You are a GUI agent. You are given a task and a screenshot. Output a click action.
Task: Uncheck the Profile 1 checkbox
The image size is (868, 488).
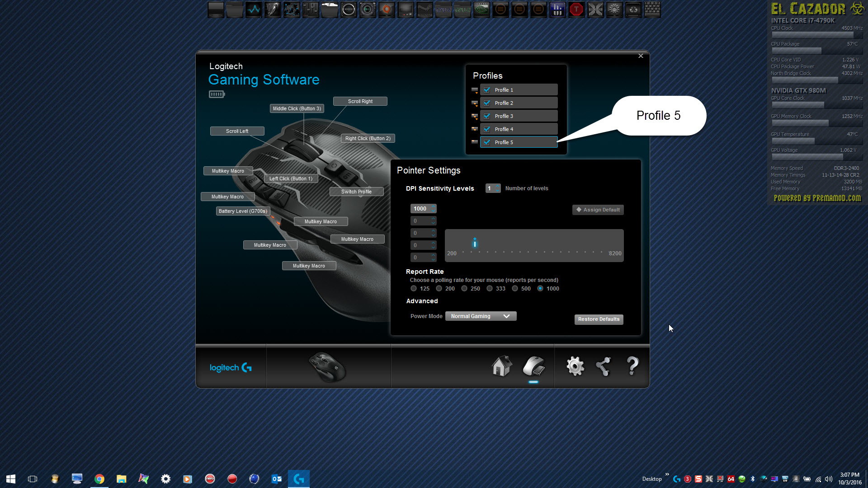click(487, 90)
